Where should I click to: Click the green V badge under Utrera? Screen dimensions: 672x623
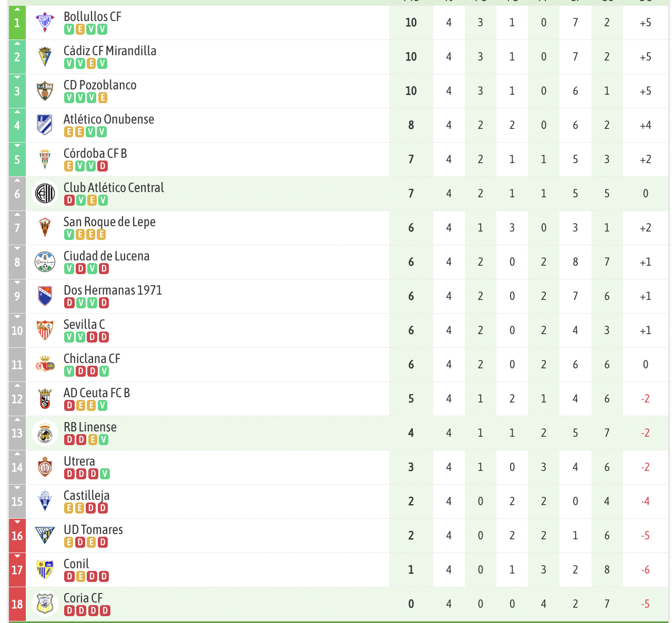(105, 474)
